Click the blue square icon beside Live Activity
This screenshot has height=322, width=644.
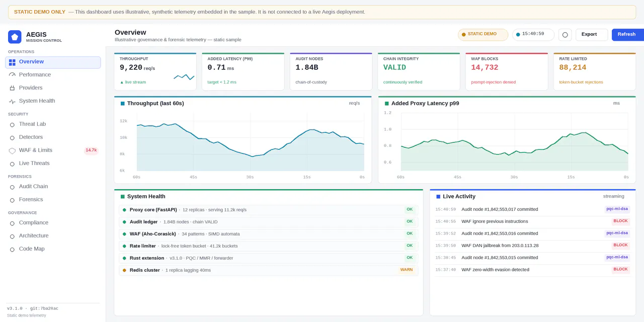coord(438,197)
